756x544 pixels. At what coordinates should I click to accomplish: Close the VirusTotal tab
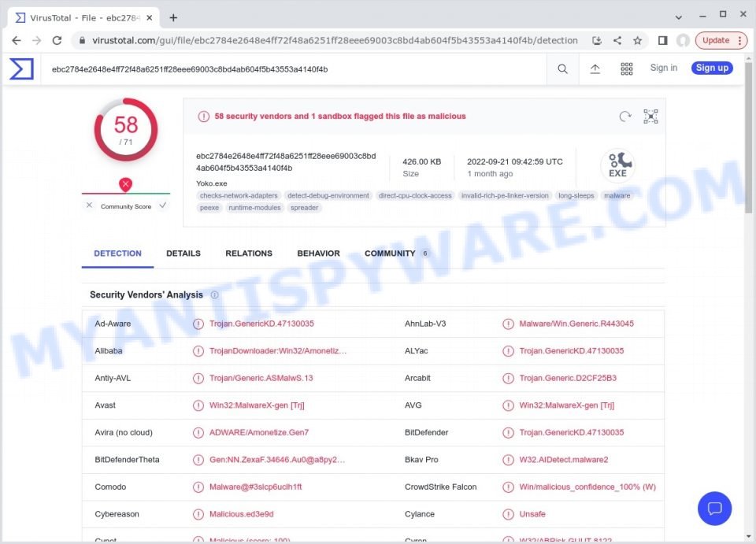coord(150,18)
